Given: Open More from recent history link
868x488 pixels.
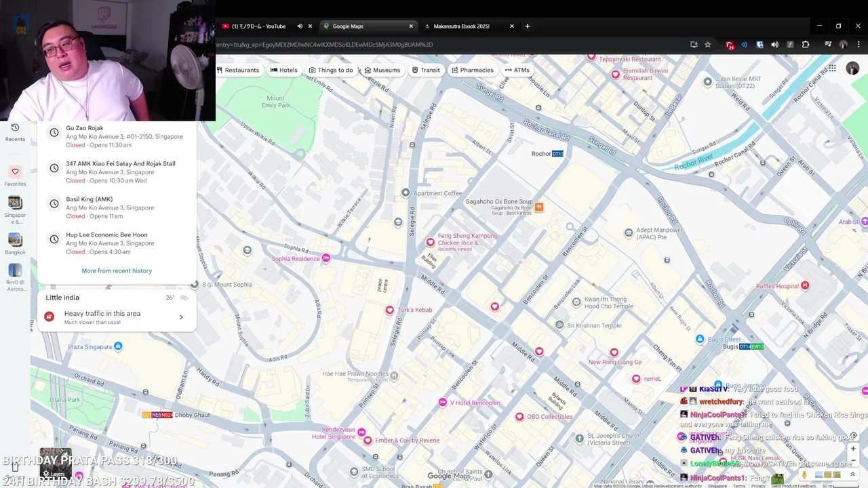Looking at the screenshot, I should tap(117, 270).
